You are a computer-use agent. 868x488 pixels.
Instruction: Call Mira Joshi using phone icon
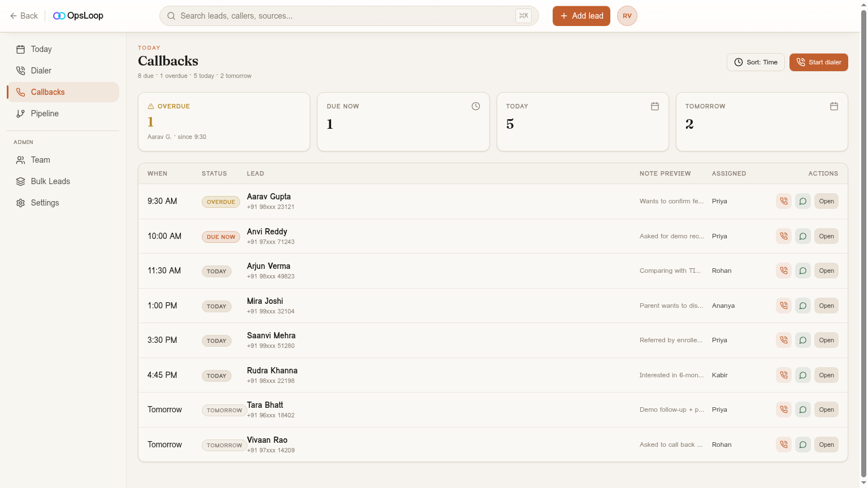783,306
